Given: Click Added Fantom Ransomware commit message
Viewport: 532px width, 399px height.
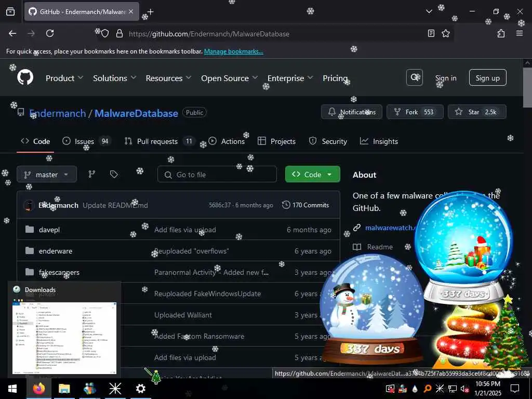Looking at the screenshot, I should point(199,336).
